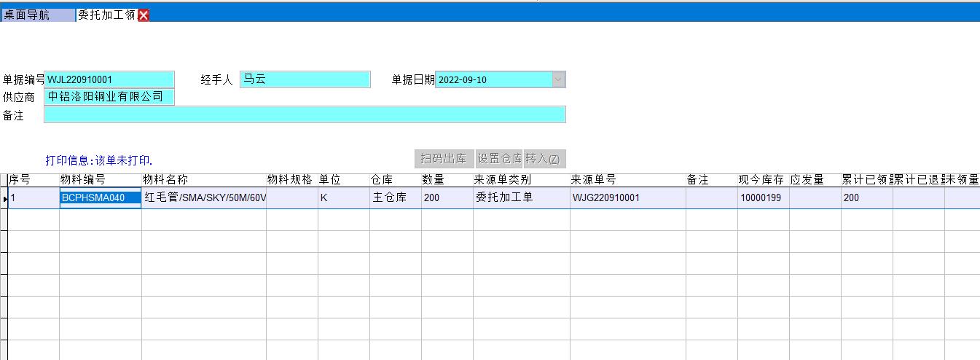Click the 仓库 cell showing 主仓库
This screenshot has width=980, height=360.
tap(395, 197)
